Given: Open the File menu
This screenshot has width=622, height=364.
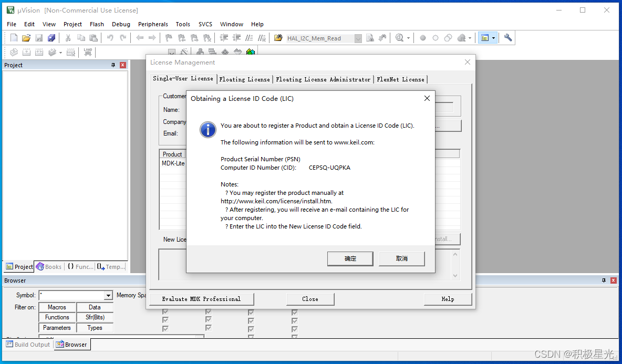Looking at the screenshot, I should click(x=12, y=24).
